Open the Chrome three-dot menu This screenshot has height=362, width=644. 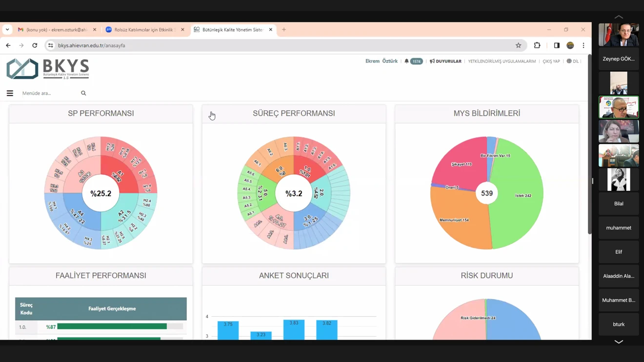584,45
